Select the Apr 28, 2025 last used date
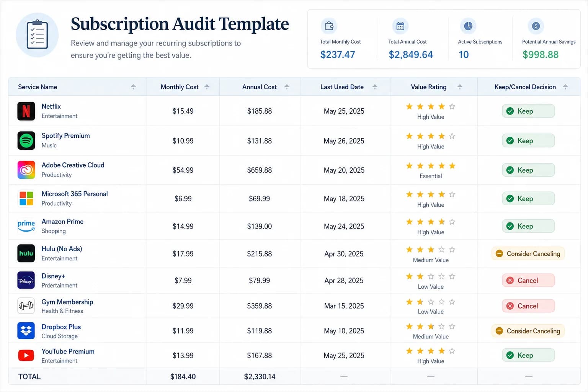The width and height of the screenshot is (588, 392). [344, 281]
